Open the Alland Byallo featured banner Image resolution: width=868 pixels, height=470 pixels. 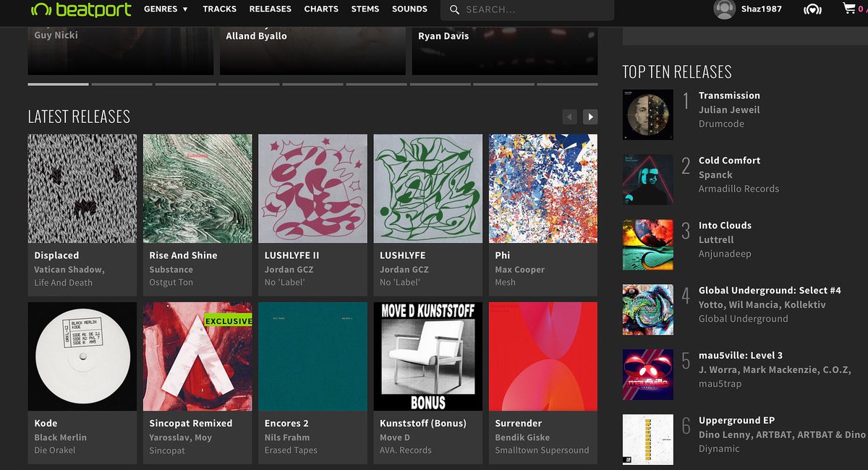pyautogui.click(x=312, y=51)
